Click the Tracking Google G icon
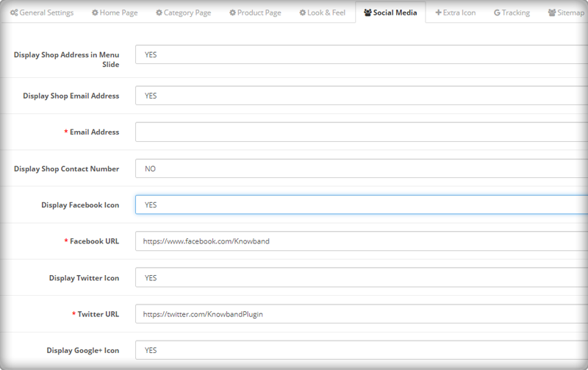The width and height of the screenshot is (588, 370). 497,13
